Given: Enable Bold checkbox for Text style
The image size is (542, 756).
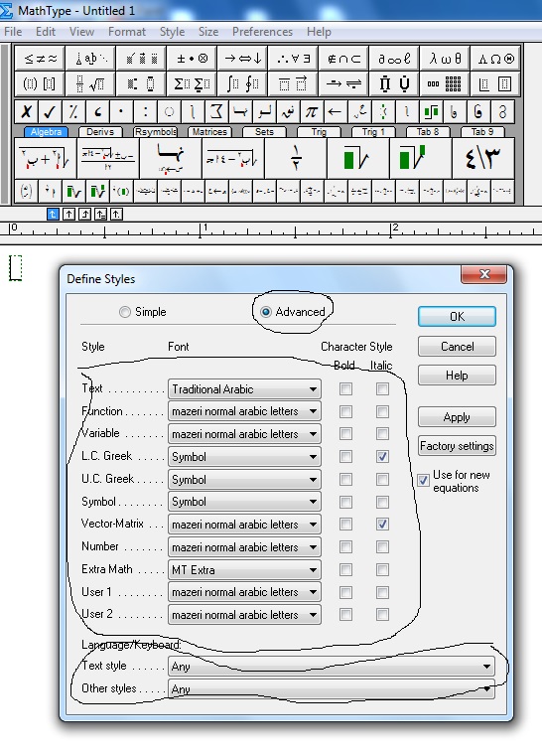Looking at the screenshot, I should point(345,388).
